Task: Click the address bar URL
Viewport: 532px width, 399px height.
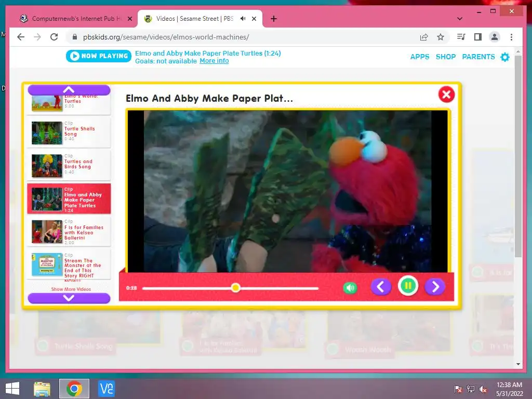Action: click(x=166, y=37)
